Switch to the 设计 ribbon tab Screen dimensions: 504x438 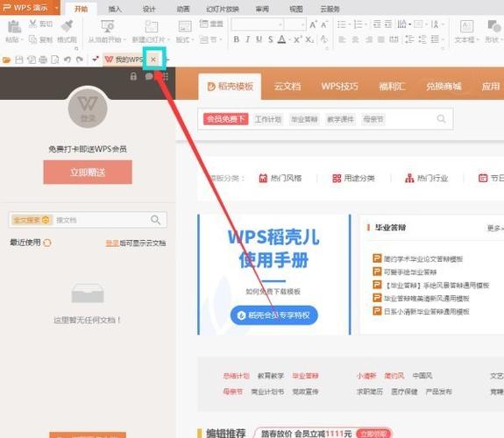coord(149,9)
